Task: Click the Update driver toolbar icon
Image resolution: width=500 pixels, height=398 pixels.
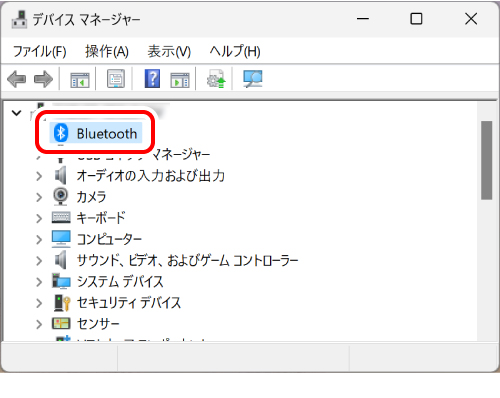Action: (x=216, y=79)
